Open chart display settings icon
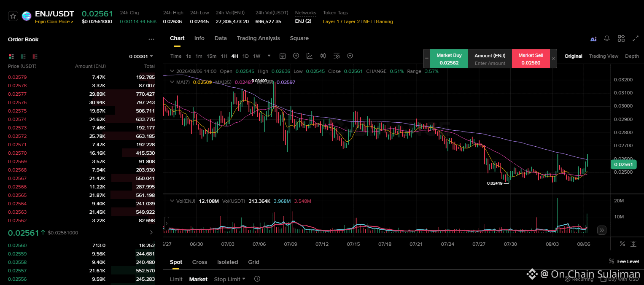 click(x=337, y=56)
